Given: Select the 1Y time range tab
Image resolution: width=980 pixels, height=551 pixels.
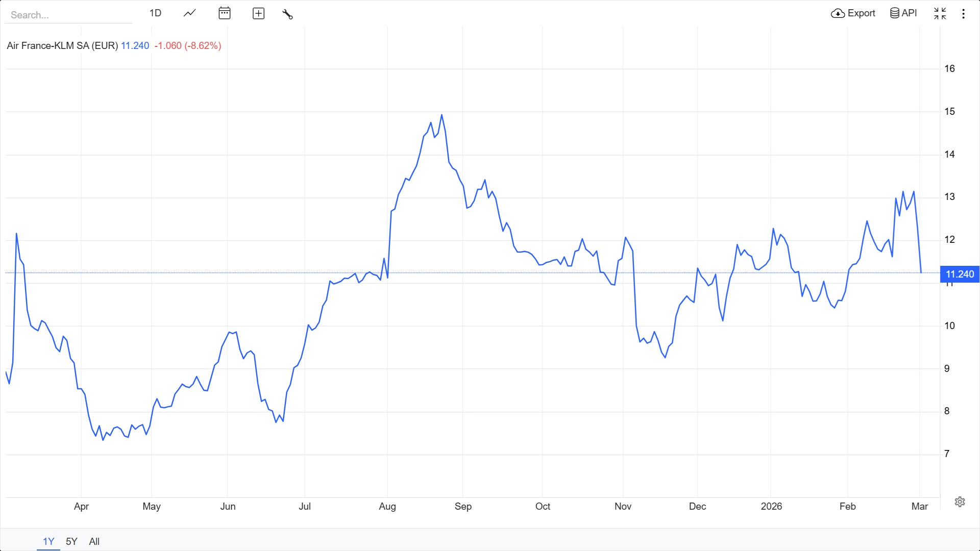Looking at the screenshot, I should (x=48, y=541).
